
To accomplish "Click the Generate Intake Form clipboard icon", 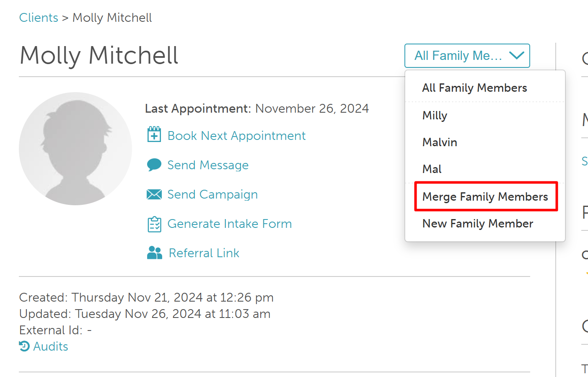I will pos(154,224).
